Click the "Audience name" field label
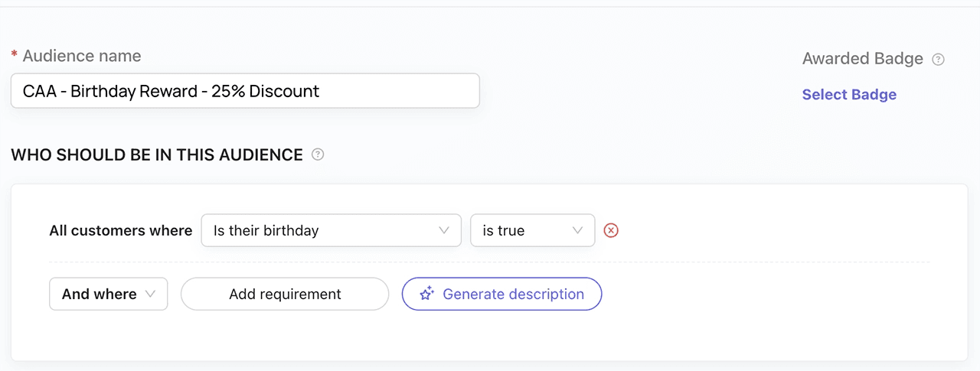 pos(82,56)
